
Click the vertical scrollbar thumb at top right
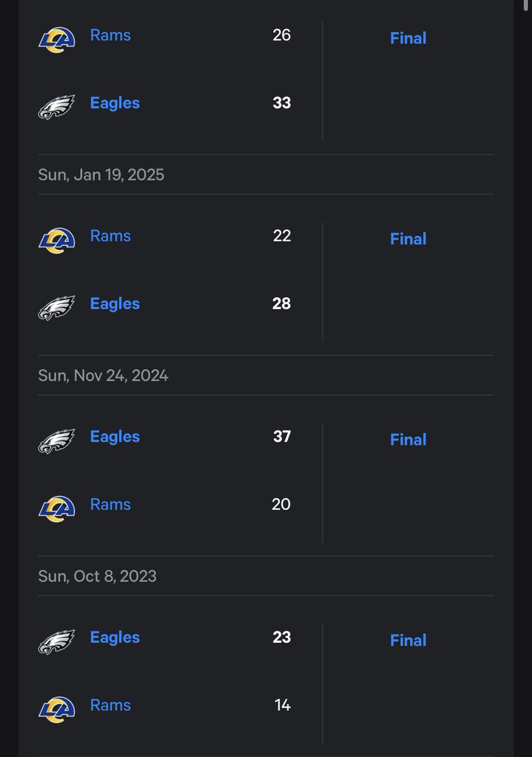click(x=526, y=6)
